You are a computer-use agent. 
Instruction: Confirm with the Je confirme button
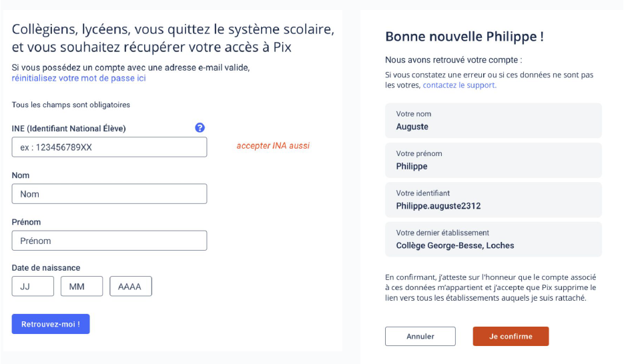tap(511, 337)
